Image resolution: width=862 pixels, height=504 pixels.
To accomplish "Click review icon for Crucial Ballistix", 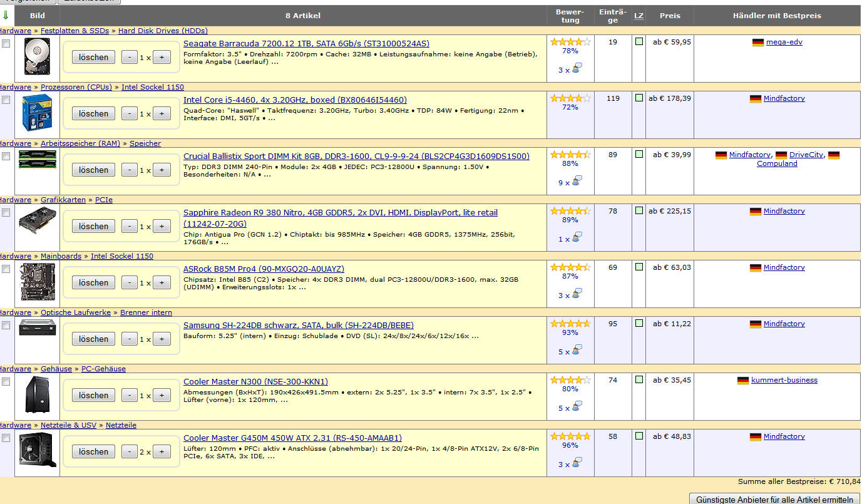I will [577, 181].
